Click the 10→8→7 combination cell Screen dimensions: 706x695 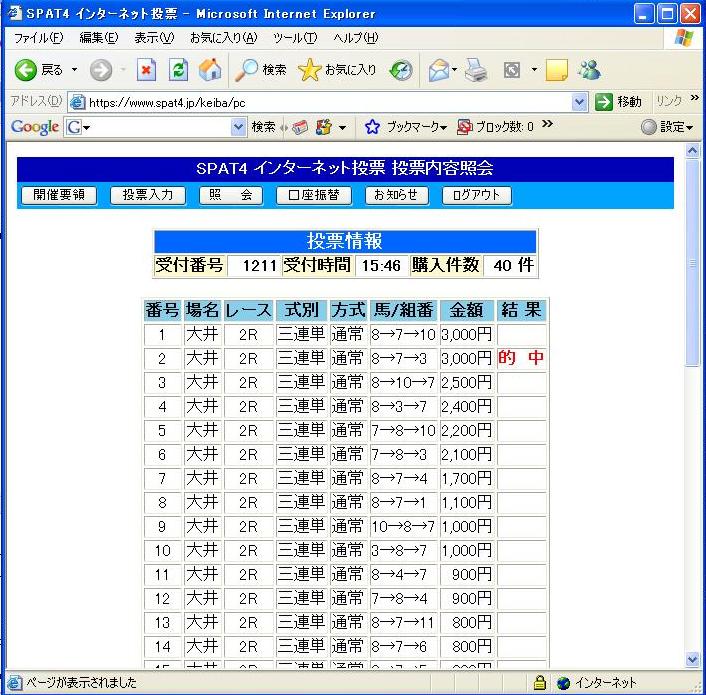pyautogui.click(x=403, y=527)
